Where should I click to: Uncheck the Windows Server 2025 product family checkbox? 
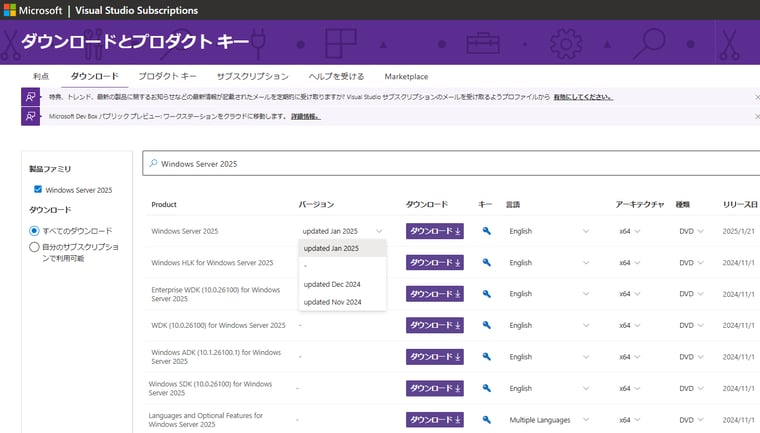point(38,189)
